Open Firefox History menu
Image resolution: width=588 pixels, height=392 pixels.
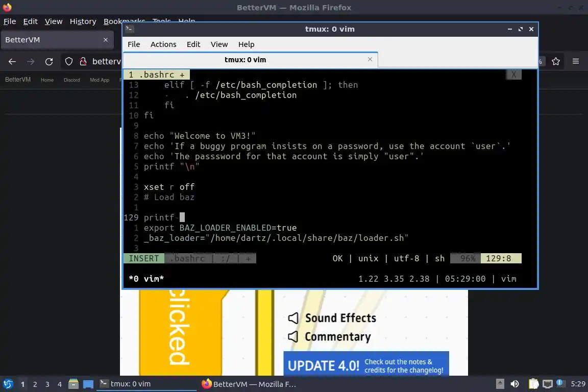point(83,21)
